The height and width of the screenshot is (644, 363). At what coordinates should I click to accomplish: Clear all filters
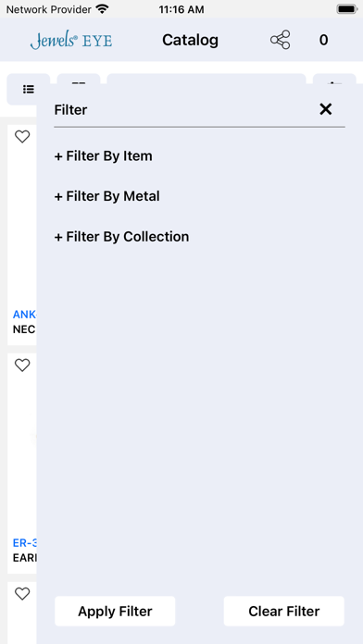284,611
